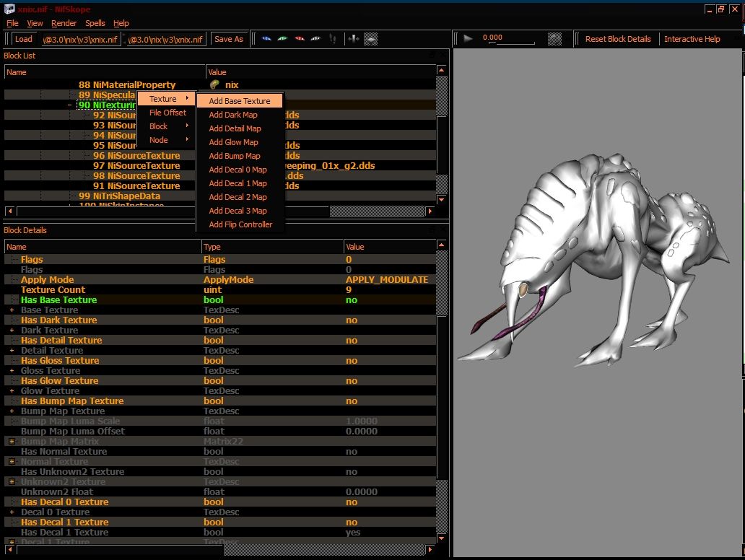Select File Offset in context menu

(167, 113)
